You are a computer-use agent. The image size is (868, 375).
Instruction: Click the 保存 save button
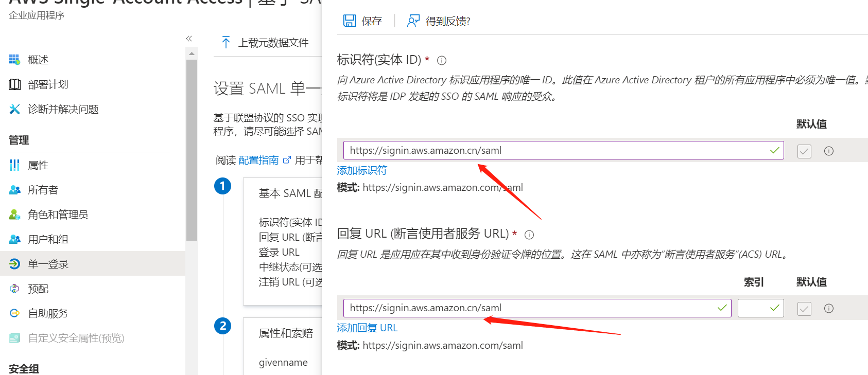(363, 21)
